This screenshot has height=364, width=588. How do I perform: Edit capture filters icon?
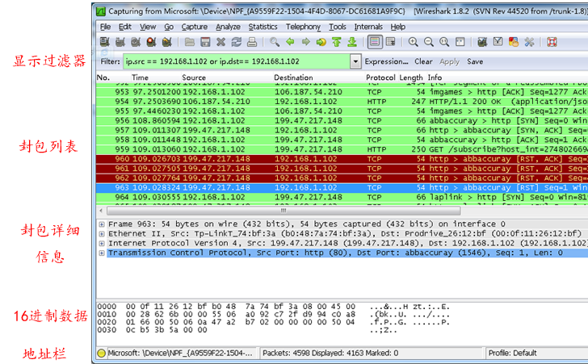pyautogui.click(x=482, y=42)
